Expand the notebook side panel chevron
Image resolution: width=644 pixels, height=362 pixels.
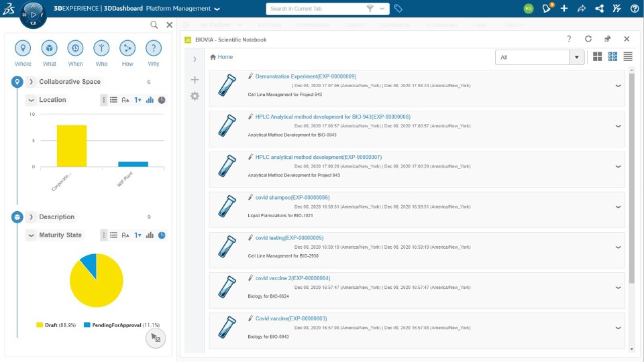coord(195,59)
